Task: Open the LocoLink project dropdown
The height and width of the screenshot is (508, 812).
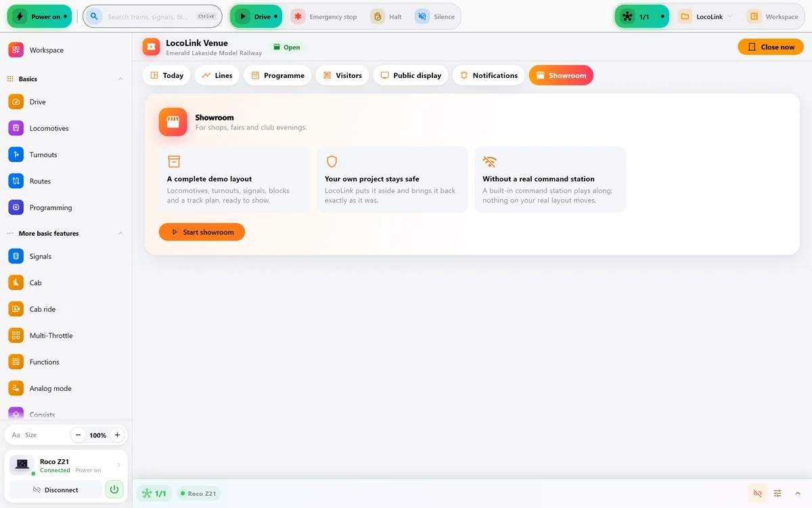Action: [705, 16]
